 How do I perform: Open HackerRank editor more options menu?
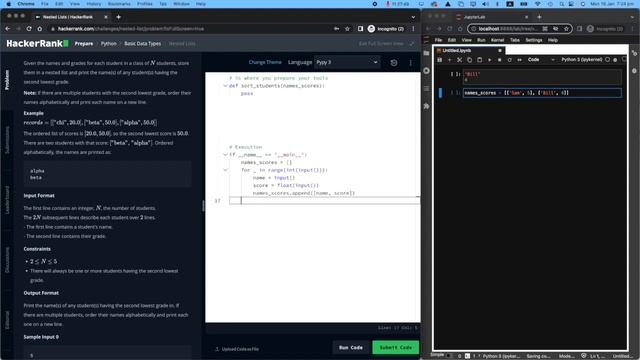pyautogui.click(x=411, y=63)
